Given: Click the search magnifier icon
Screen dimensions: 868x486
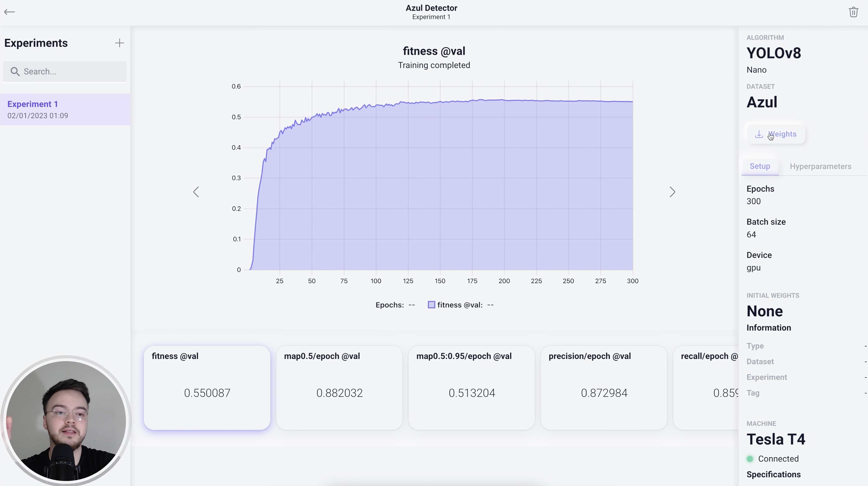Looking at the screenshot, I should point(15,71).
